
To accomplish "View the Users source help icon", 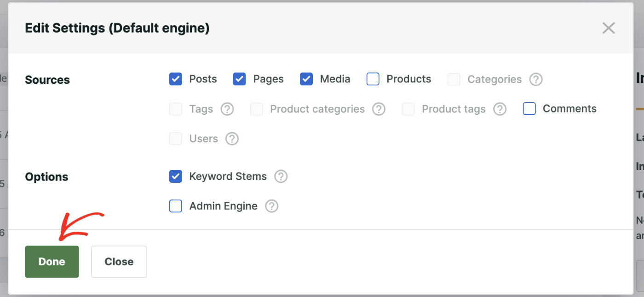I will pyautogui.click(x=232, y=139).
